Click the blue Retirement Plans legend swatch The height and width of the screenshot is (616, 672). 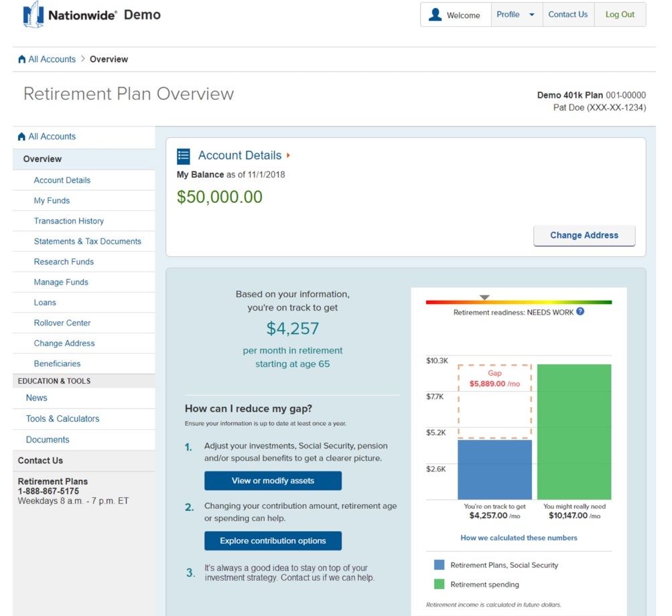click(x=440, y=564)
